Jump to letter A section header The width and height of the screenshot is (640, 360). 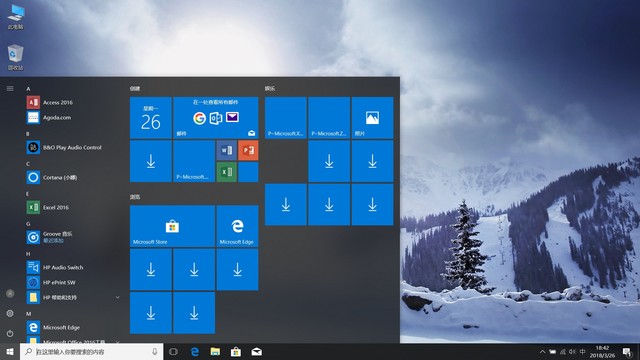point(28,89)
